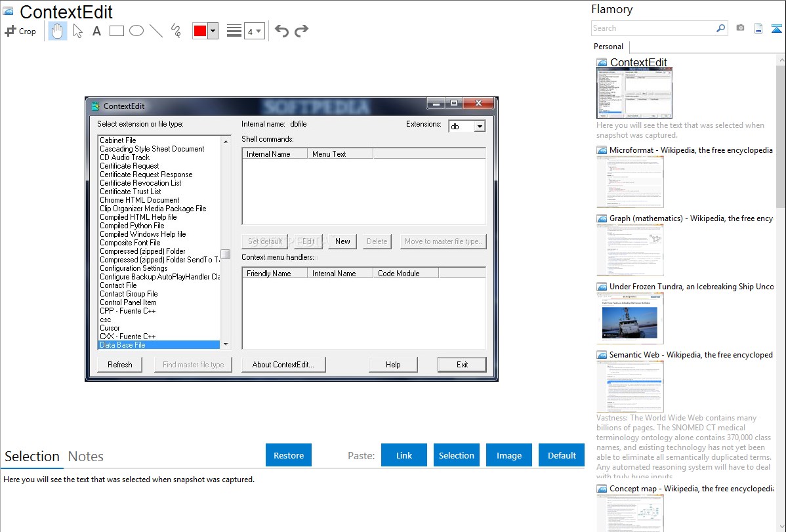
Task: Open the color dropdown arrow
Action: tap(213, 31)
